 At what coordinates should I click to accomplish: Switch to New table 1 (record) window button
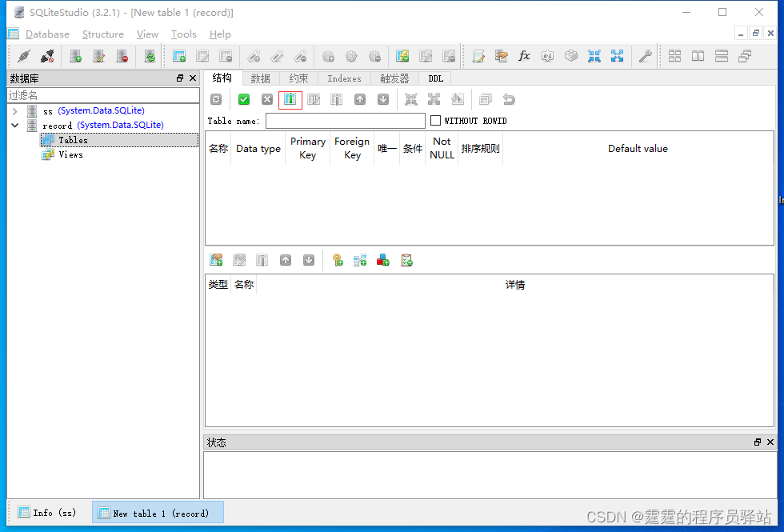pyautogui.click(x=158, y=513)
